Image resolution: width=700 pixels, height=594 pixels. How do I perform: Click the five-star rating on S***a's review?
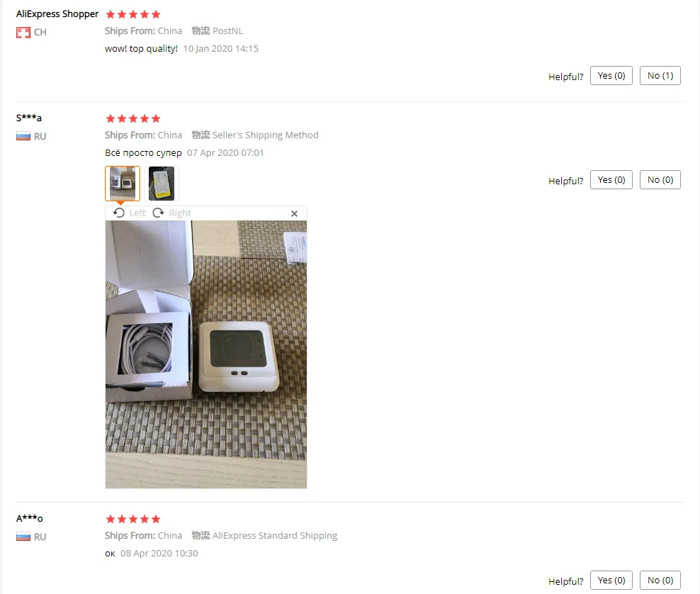pyautogui.click(x=133, y=118)
